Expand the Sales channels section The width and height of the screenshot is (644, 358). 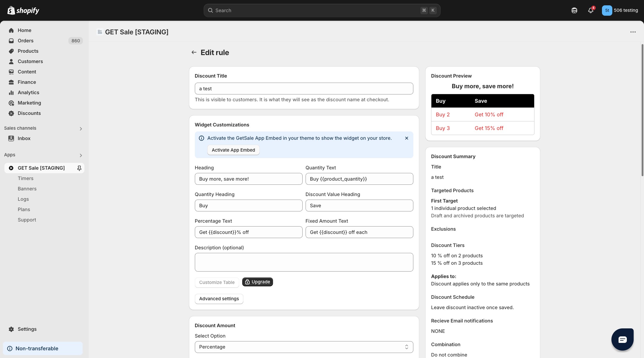81,129
